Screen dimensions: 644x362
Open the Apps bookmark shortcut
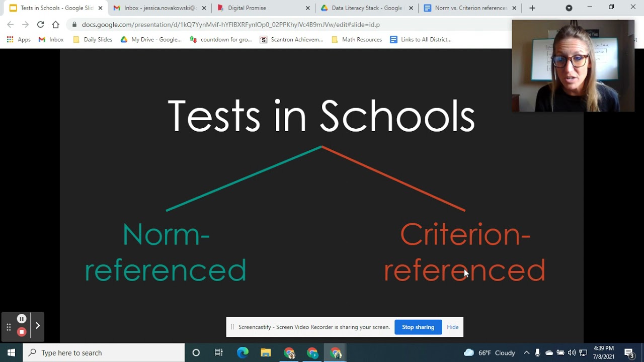19,40
